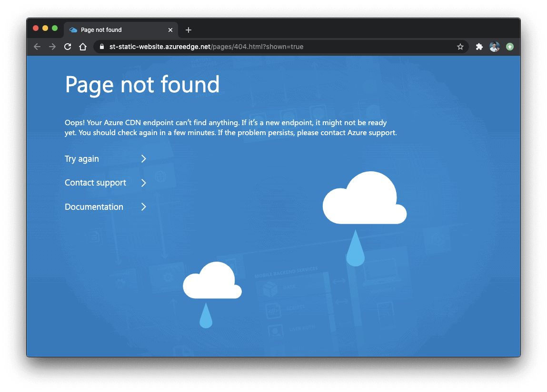547x392 pixels.
Task: Open a new tab with plus button
Action: coord(189,30)
